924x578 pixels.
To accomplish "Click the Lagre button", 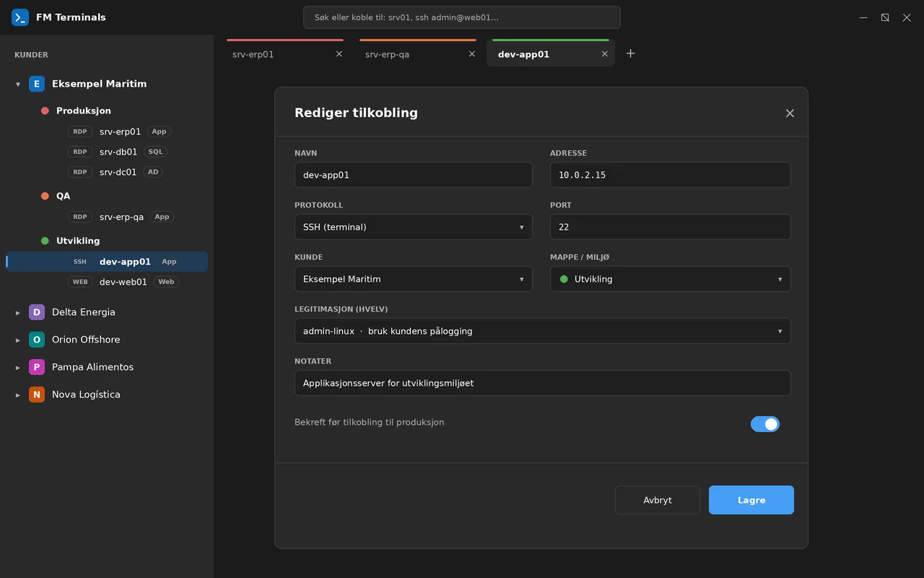I will [751, 500].
